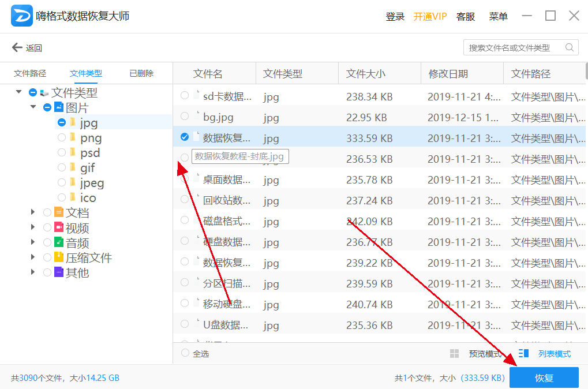
Task: Collapse the 图片 tree node
Action: pyautogui.click(x=33, y=107)
